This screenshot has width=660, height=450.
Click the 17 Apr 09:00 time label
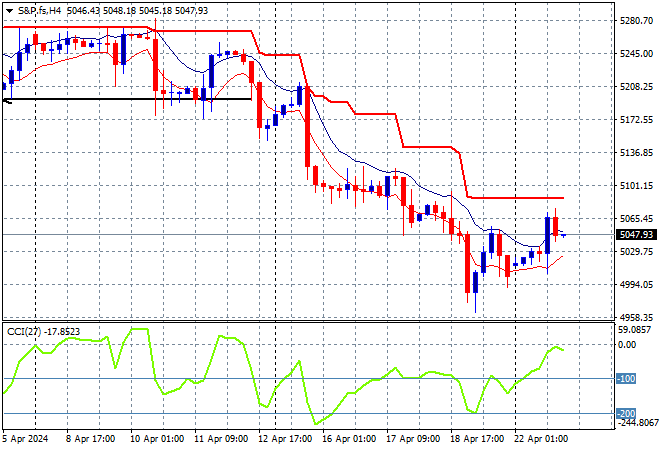tap(413, 439)
